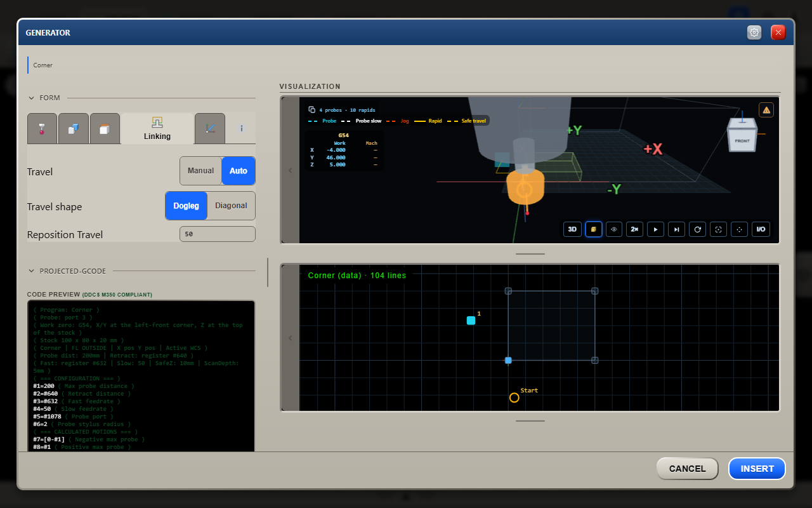Click the generator settings gear icon
The width and height of the screenshot is (812, 508).
754,32
